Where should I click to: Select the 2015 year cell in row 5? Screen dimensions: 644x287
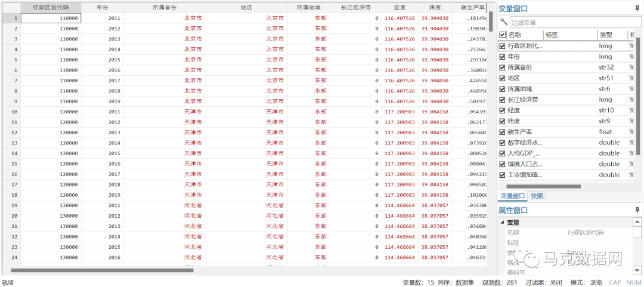(x=103, y=60)
